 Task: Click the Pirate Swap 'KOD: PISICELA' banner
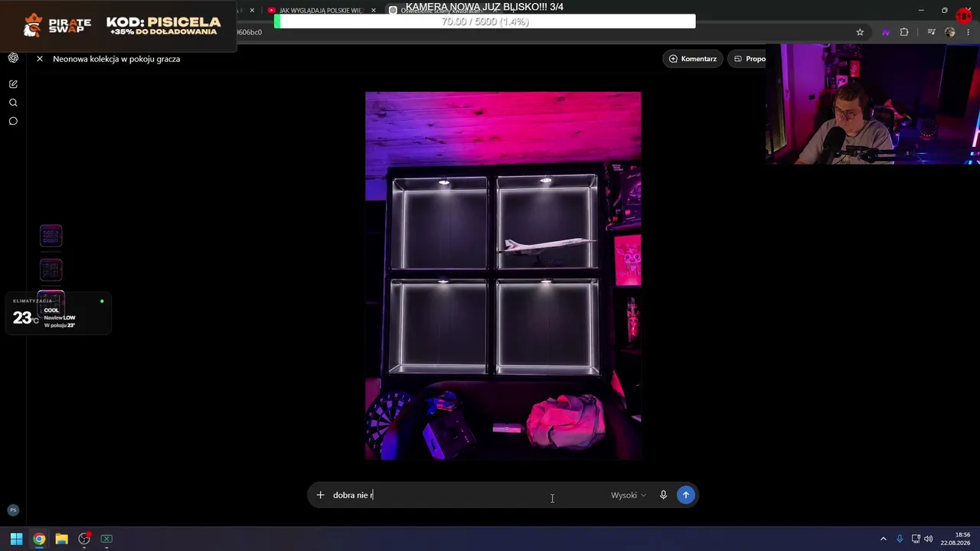[119, 26]
